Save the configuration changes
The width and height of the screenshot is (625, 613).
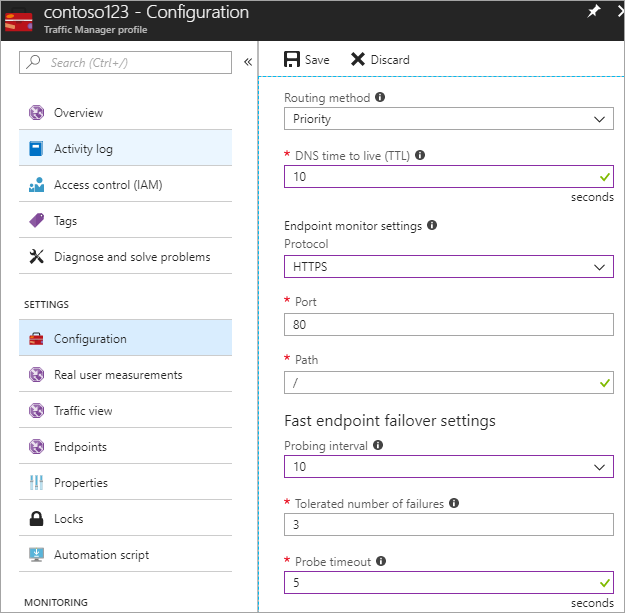[x=307, y=59]
